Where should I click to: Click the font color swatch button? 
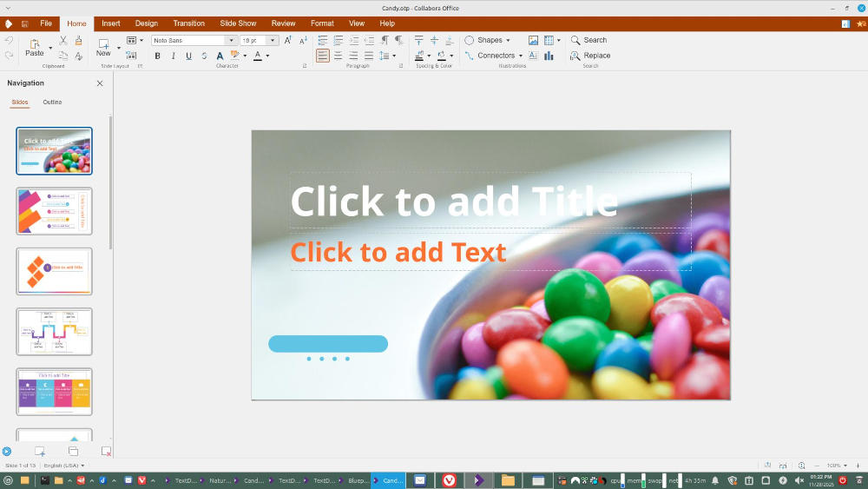257,56
